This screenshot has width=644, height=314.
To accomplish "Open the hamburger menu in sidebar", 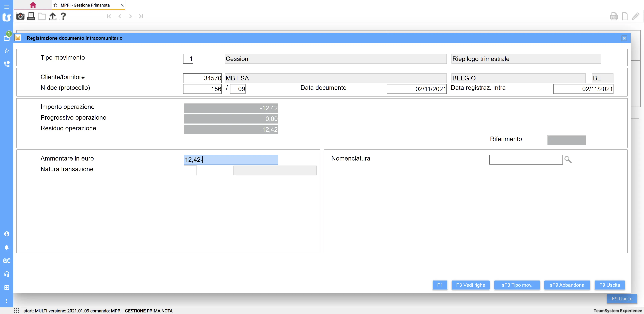I will pyautogui.click(x=7, y=7).
